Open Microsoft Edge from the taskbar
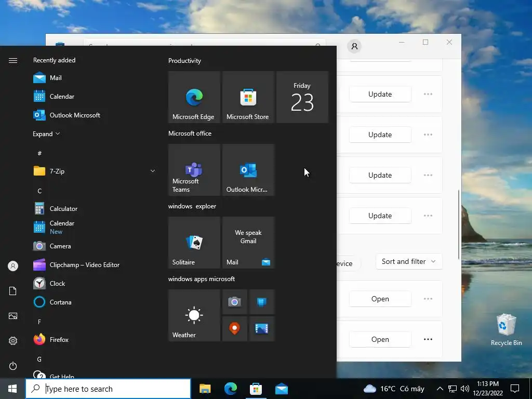The height and width of the screenshot is (399, 532). point(230,389)
